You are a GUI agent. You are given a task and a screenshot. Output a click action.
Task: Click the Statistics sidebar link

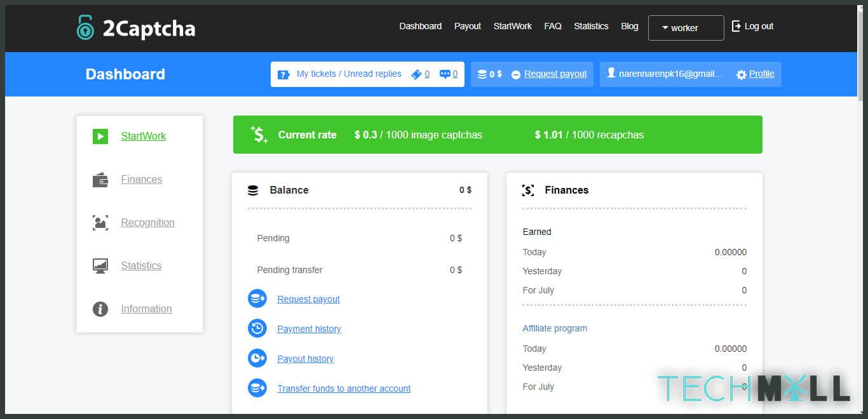[x=141, y=265]
